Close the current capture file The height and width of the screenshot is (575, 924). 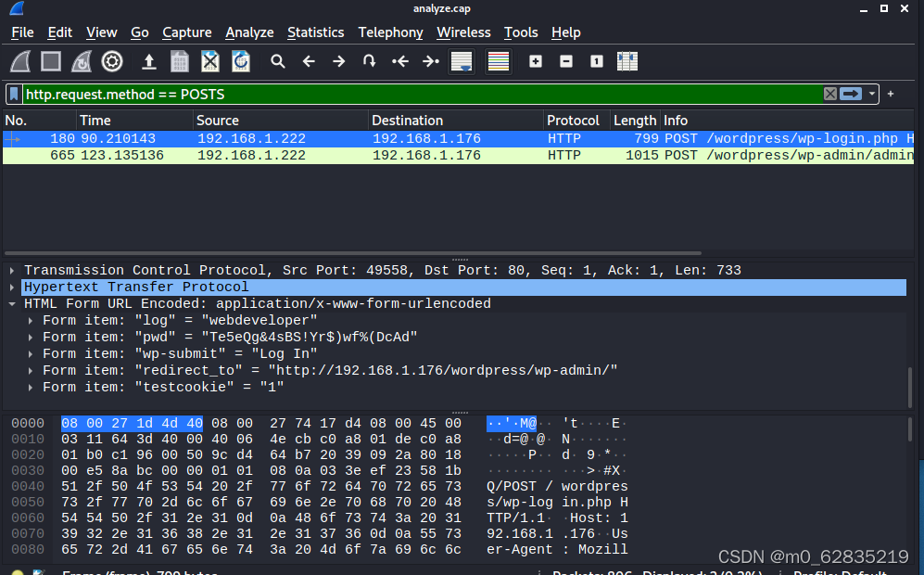pyautogui.click(x=209, y=61)
